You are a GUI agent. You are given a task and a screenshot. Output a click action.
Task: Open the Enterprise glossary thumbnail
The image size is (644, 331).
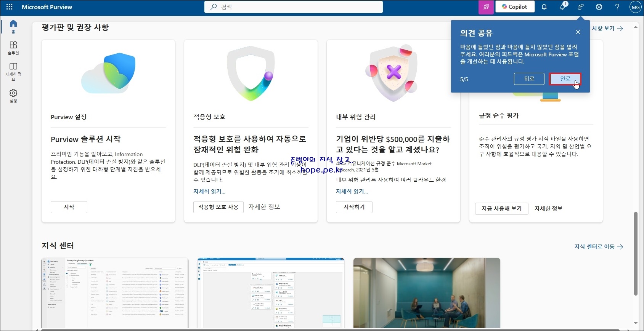(x=115, y=293)
